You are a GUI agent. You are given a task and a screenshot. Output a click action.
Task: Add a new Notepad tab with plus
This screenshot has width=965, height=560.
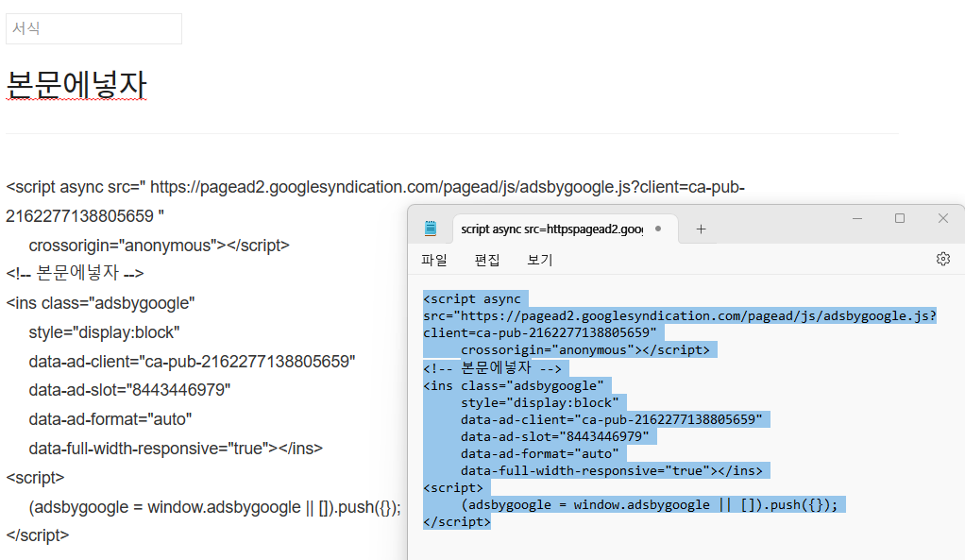[701, 229]
